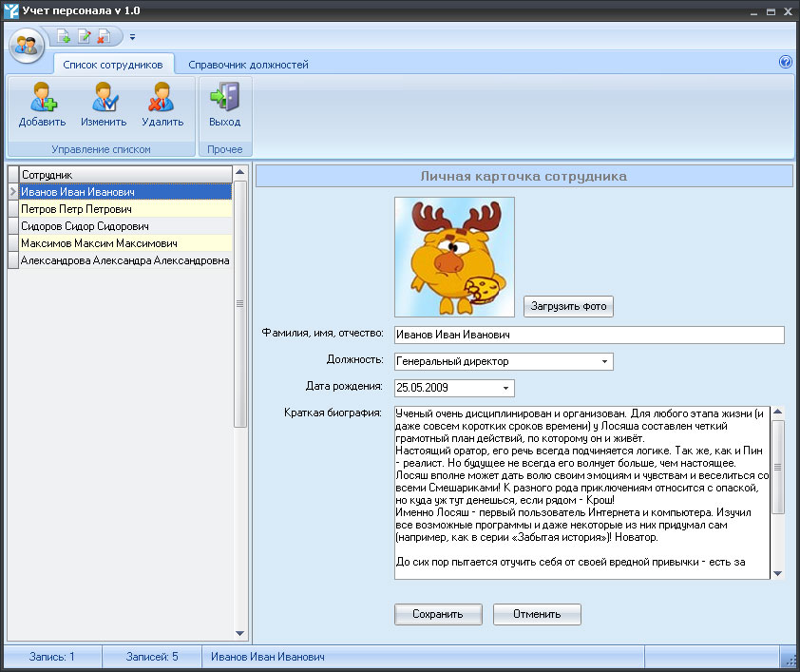Click the new record icon in quick access toolbar
The height and width of the screenshot is (672, 800).
pos(63,35)
